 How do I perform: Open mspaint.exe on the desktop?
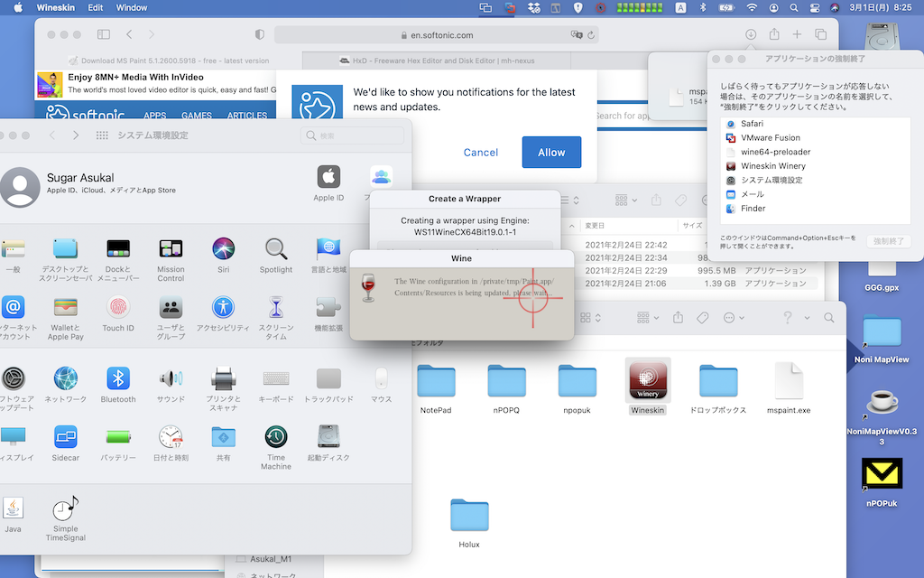point(789,381)
